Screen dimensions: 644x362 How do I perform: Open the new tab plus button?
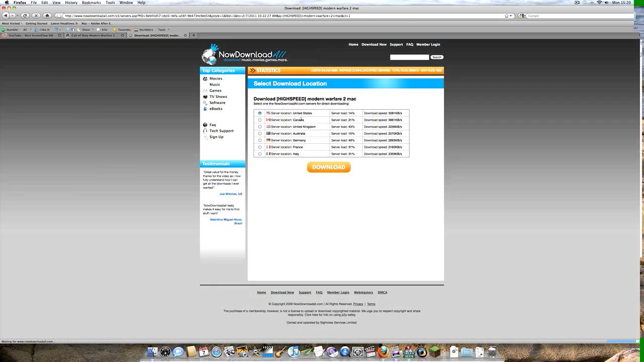point(193,35)
